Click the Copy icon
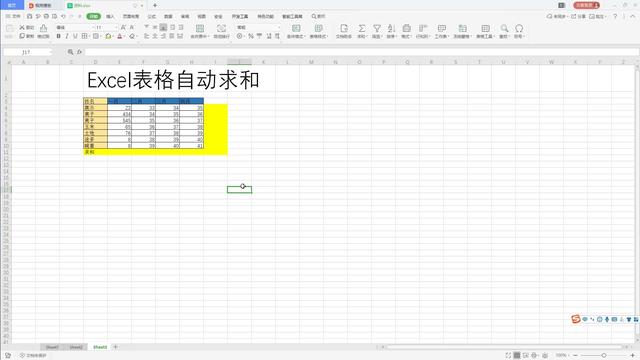 point(22,36)
